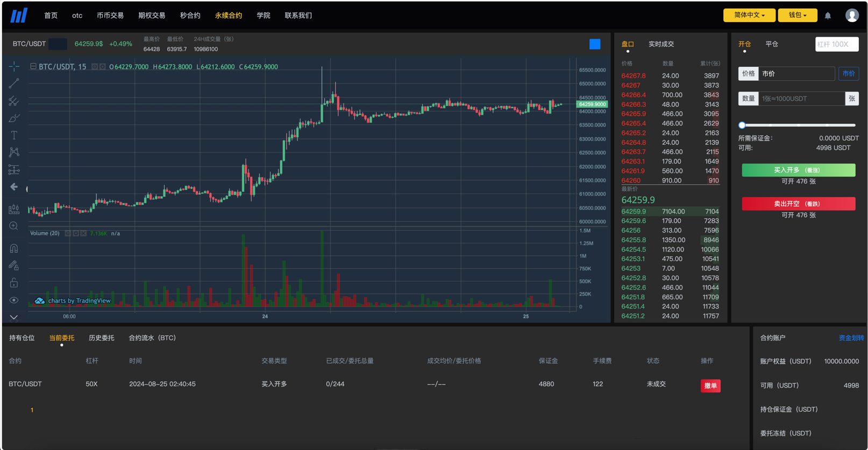
Task: Click the blue fullscreen square above the chart
Action: coord(595,44)
